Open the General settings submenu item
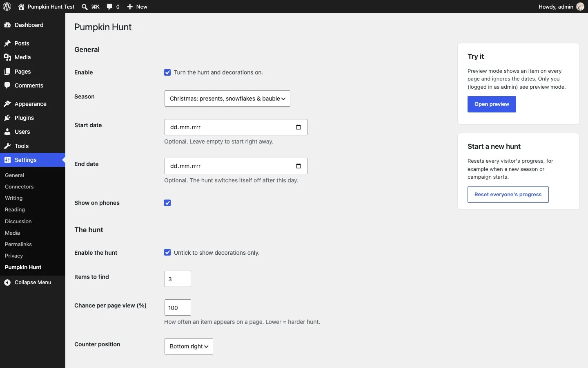The height and width of the screenshot is (368, 588). point(14,175)
